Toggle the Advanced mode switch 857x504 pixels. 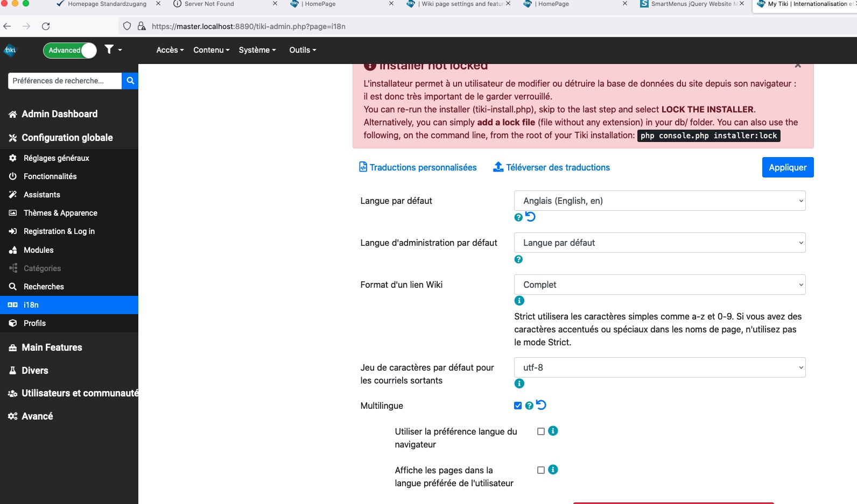pos(70,50)
